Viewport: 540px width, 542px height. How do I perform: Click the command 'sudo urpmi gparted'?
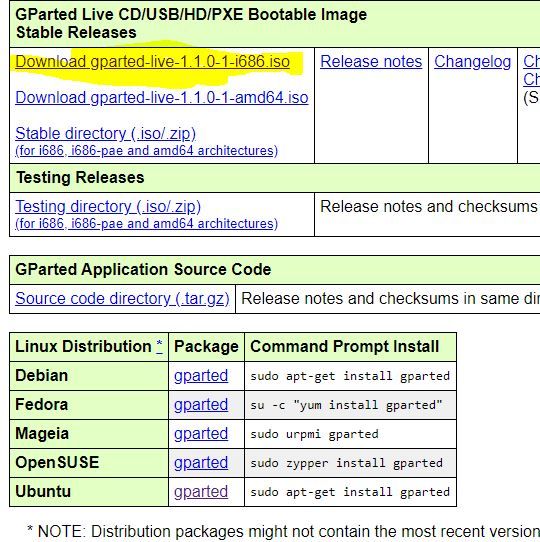(314, 434)
